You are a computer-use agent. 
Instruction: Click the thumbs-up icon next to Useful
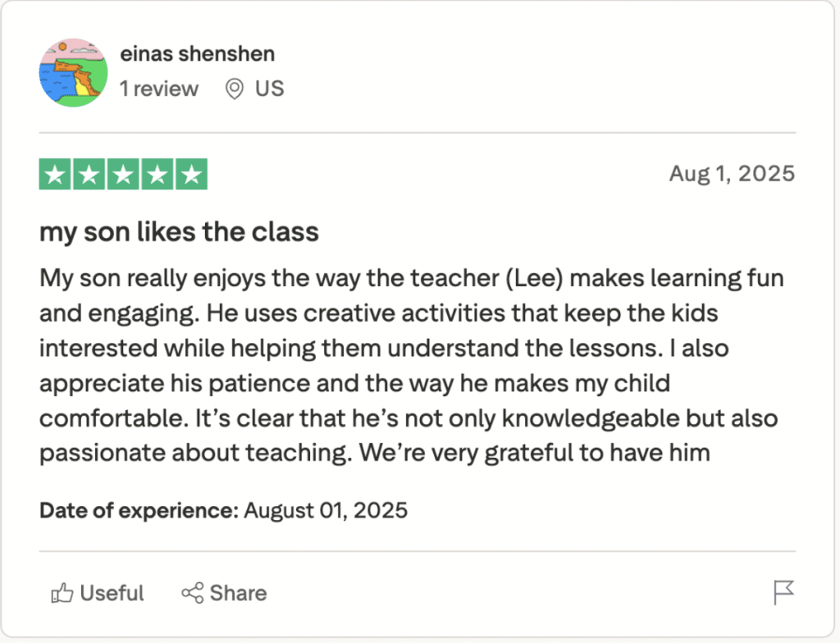62,592
